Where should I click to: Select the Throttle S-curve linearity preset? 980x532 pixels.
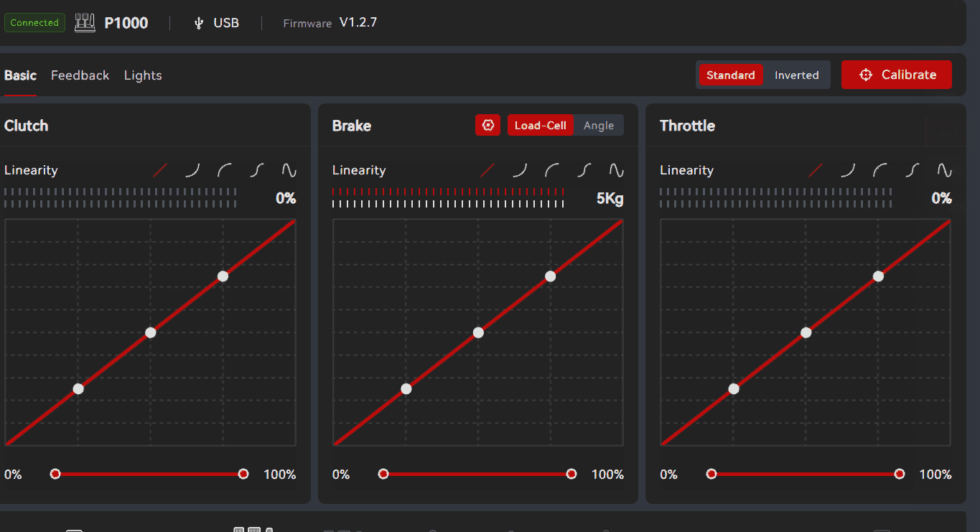pyautogui.click(x=913, y=170)
